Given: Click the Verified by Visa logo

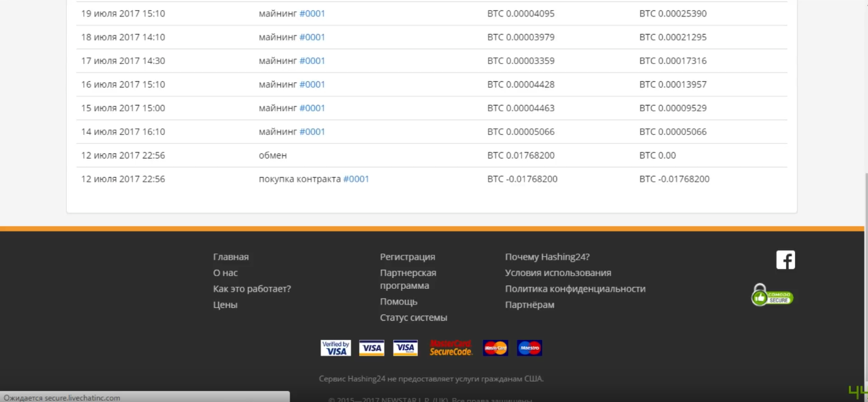Looking at the screenshot, I should tap(335, 348).
